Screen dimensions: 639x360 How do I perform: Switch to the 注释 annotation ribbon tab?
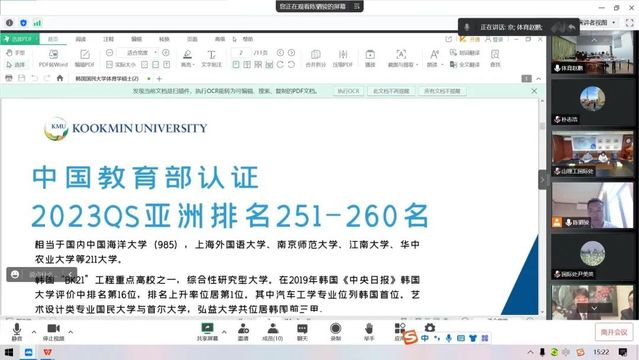108,39
